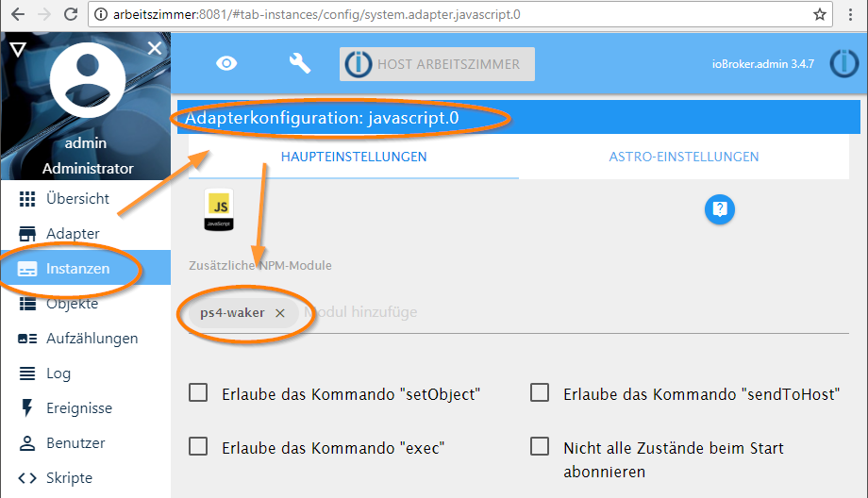Click the HOST ARBEITSZIMMER button
The height and width of the screenshot is (498, 868).
pyautogui.click(x=438, y=64)
